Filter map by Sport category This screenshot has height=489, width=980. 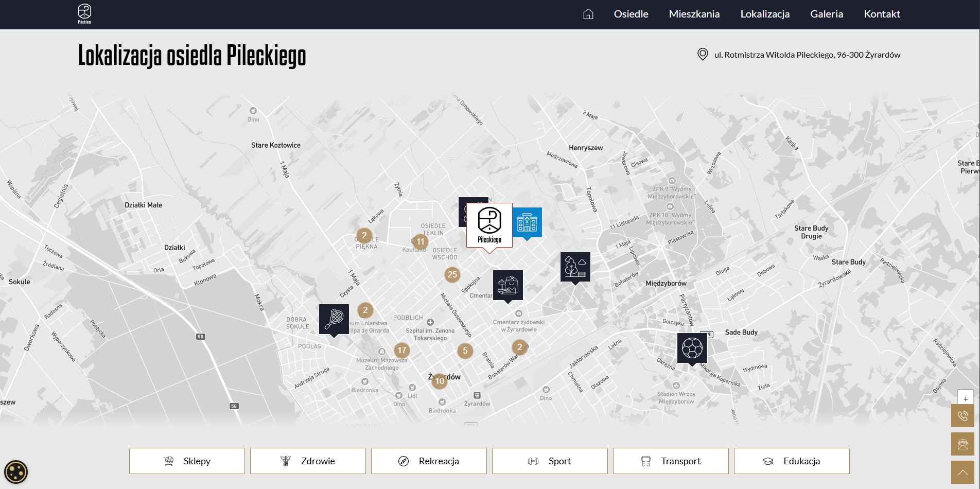tap(550, 461)
